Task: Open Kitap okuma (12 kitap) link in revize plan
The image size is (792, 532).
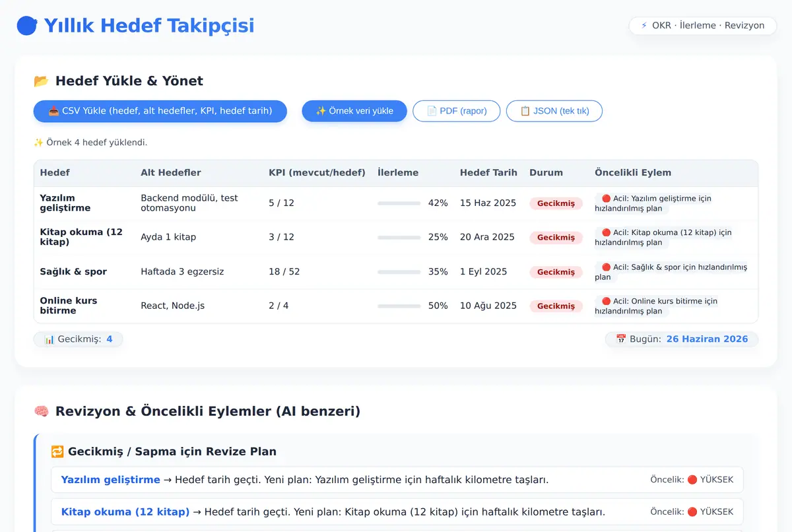Action: [x=125, y=512]
